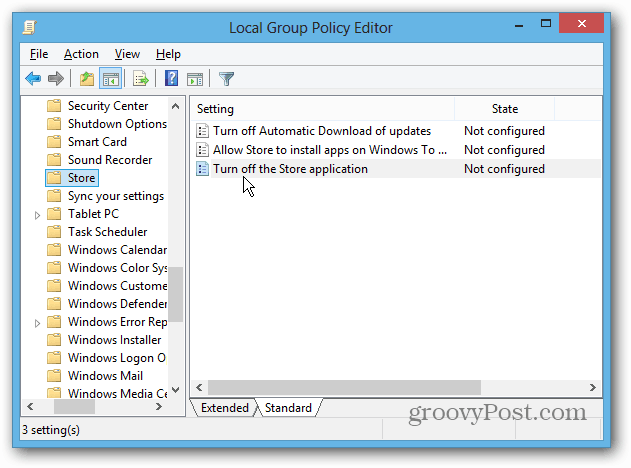Go back using the blue Back arrow
Viewport: 631px width, 468px height.
tap(33, 78)
